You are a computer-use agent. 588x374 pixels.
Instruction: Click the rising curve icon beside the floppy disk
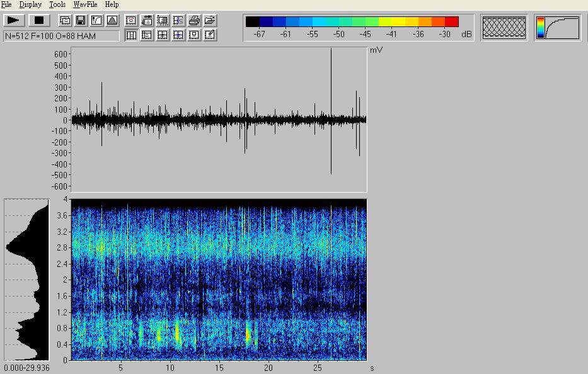pos(96,21)
